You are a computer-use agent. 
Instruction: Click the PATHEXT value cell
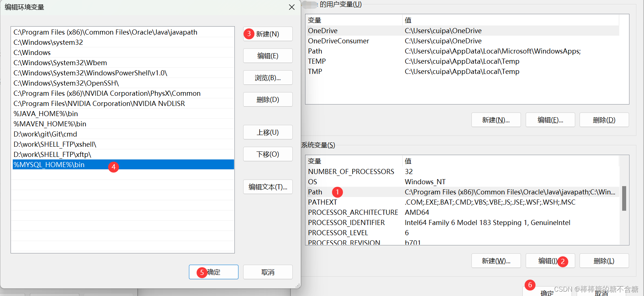pos(510,202)
